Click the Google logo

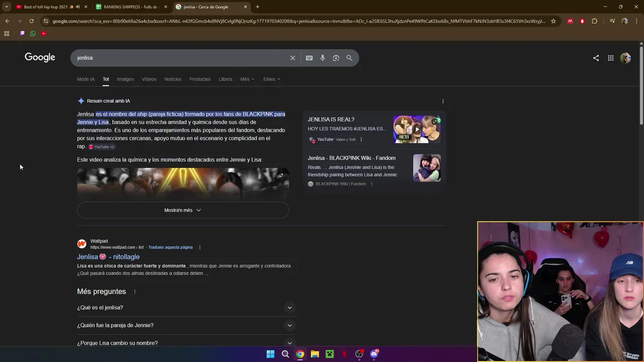[x=40, y=57]
